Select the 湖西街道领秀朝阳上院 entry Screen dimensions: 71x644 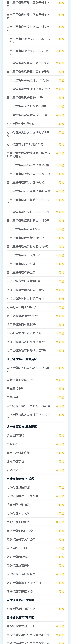(x=21, y=626)
